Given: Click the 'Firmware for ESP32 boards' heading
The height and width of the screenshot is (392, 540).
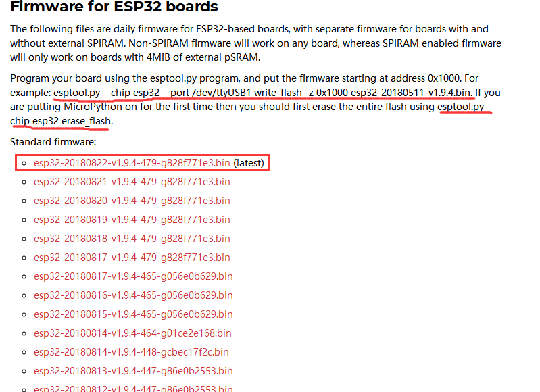Looking at the screenshot, I should (114, 7).
